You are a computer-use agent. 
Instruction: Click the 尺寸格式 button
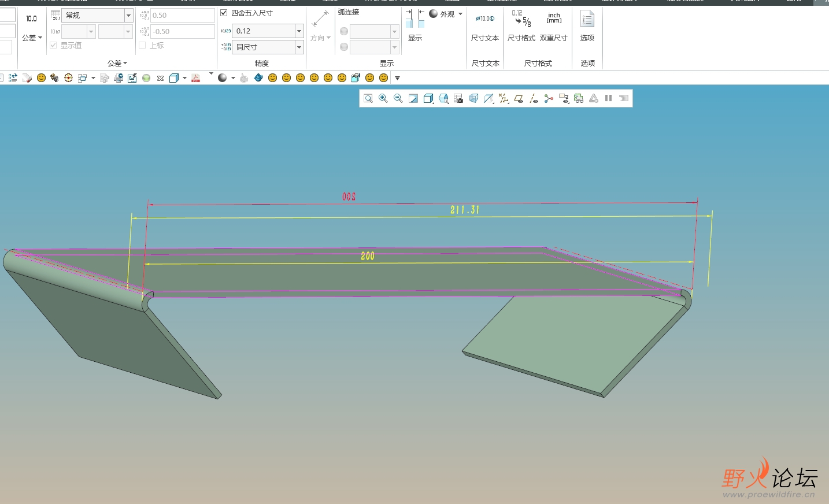point(521,27)
